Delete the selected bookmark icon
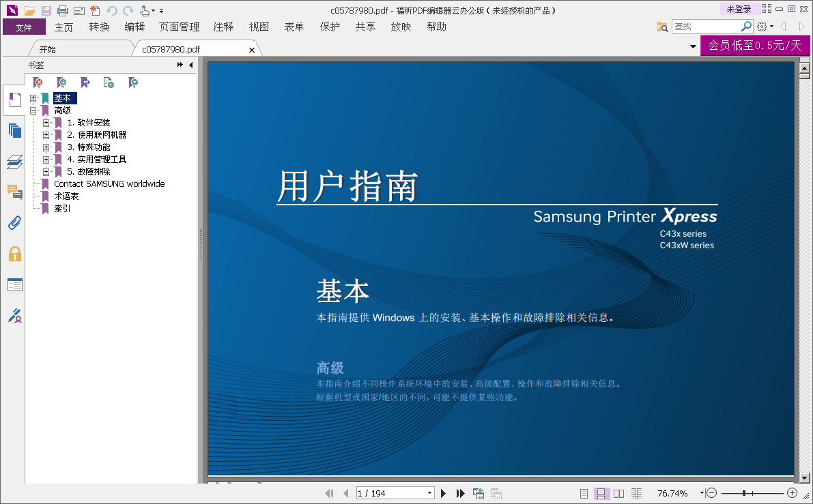 pos(38,83)
